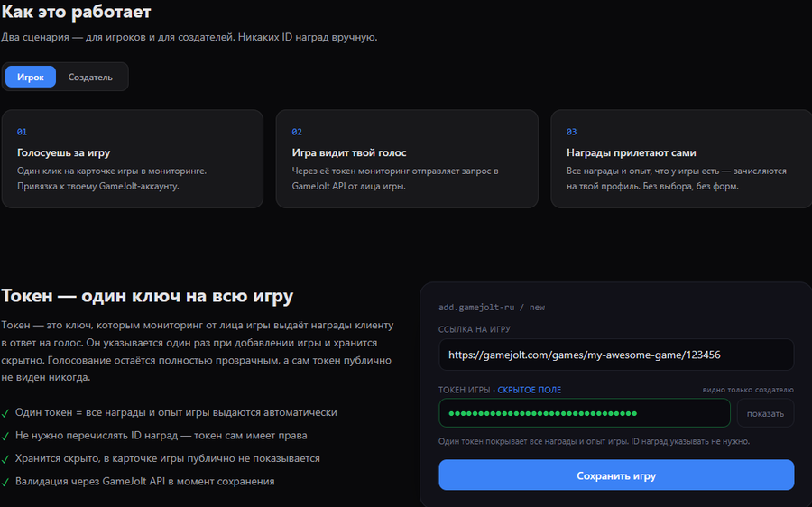Focus the game link URL field

[x=616, y=355]
